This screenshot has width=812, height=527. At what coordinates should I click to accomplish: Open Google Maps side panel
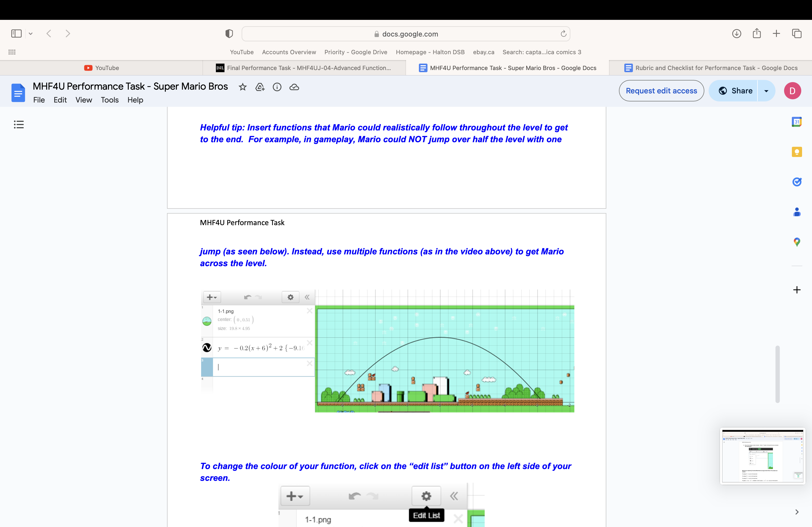tap(797, 242)
